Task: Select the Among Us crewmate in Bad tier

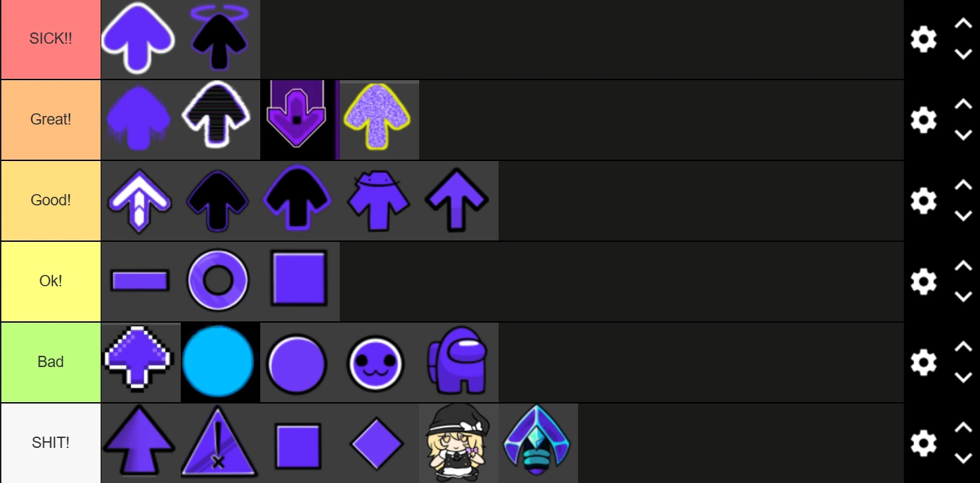Action: click(459, 362)
